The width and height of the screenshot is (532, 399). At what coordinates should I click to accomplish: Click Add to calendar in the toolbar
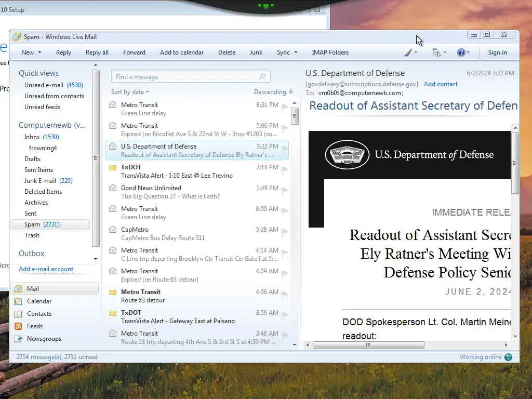182,52
